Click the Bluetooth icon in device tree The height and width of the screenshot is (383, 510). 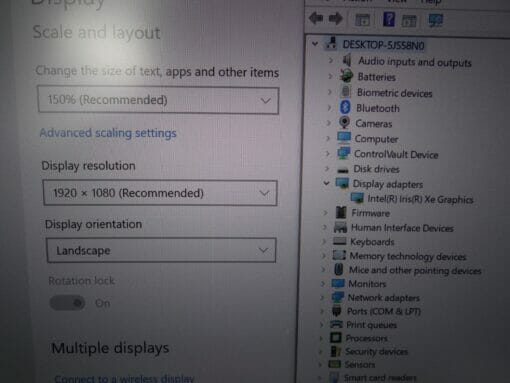tap(345, 107)
